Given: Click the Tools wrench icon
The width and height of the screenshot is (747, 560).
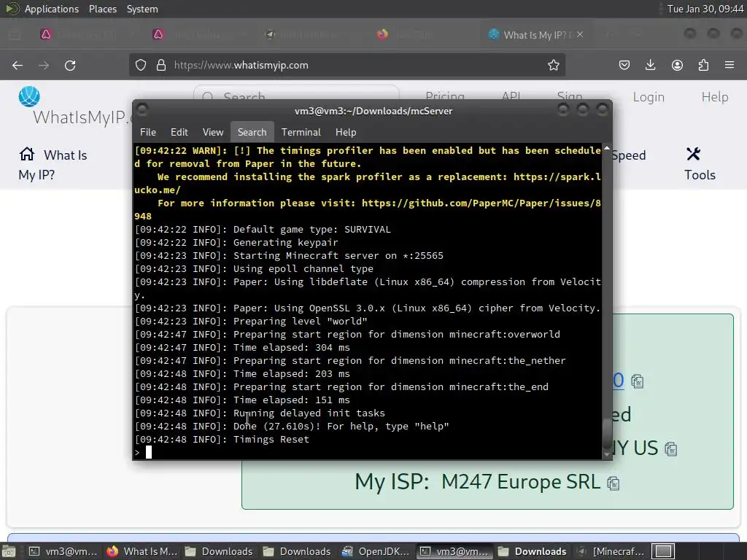Looking at the screenshot, I should point(693,154).
